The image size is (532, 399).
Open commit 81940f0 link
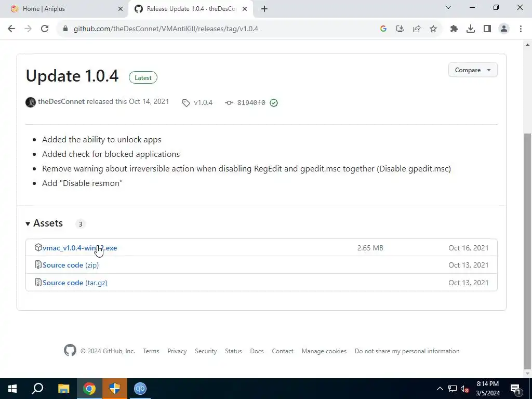(251, 102)
